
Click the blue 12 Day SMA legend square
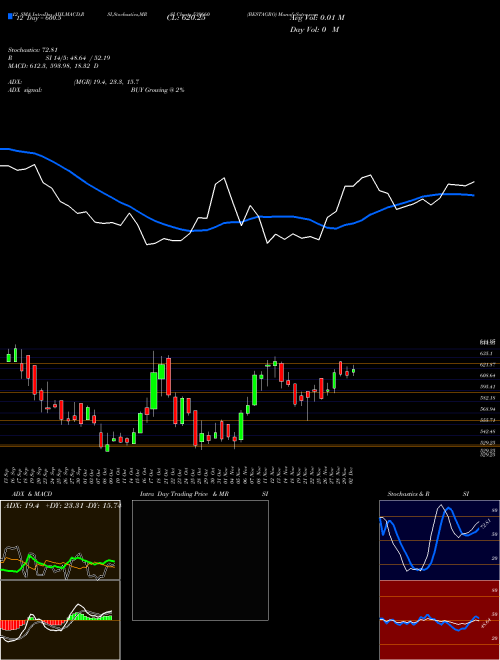[10, 16]
